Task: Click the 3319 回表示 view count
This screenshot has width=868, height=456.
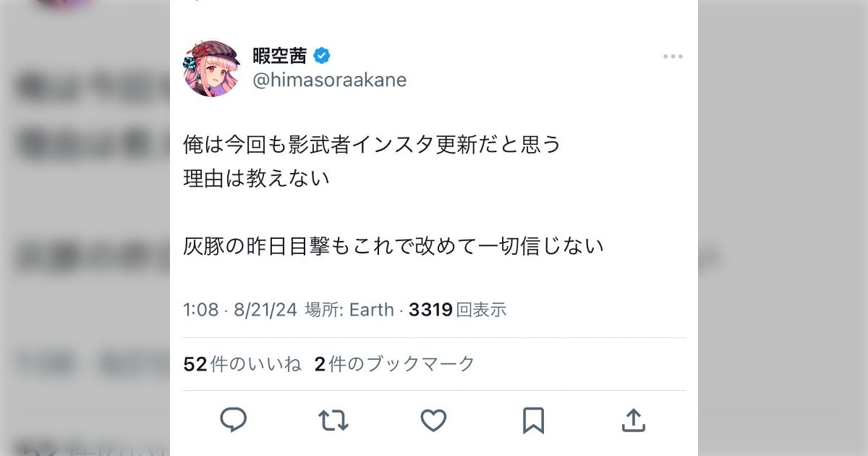Action: pyautogui.click(x=457, y=311)
